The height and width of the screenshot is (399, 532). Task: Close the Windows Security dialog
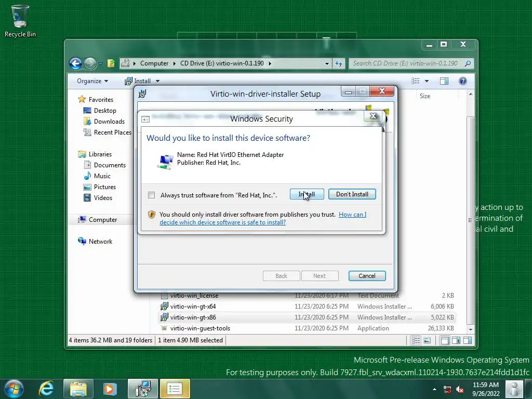[373, 116]
